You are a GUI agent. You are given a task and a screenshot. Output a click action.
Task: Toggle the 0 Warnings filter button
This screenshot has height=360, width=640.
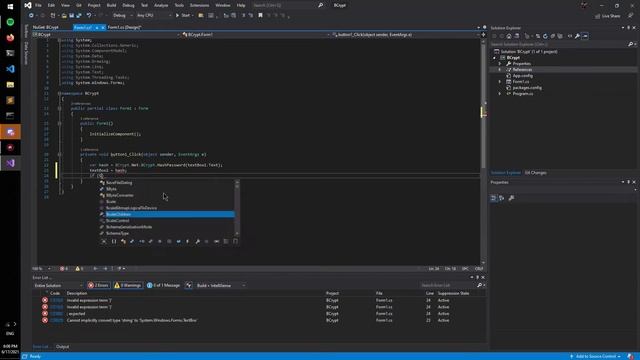point(127,285)
